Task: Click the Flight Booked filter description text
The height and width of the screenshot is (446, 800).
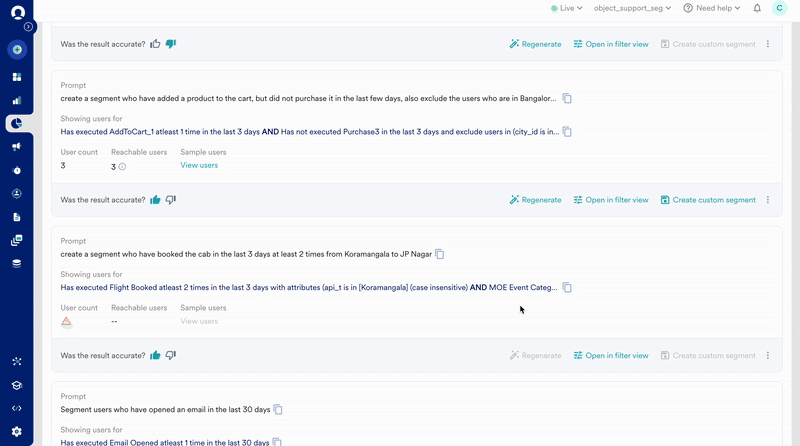Action: point(309,287)
